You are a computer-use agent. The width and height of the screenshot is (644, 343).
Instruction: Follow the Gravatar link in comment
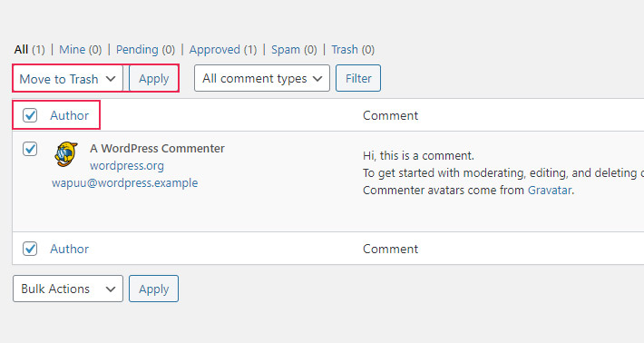pyautogui.click(x=550, y=191)
